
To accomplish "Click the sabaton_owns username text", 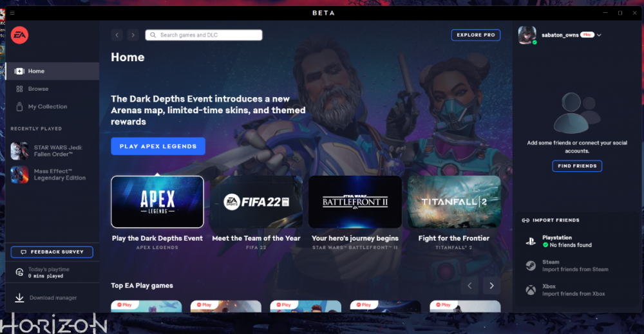I will pos(560,35).
